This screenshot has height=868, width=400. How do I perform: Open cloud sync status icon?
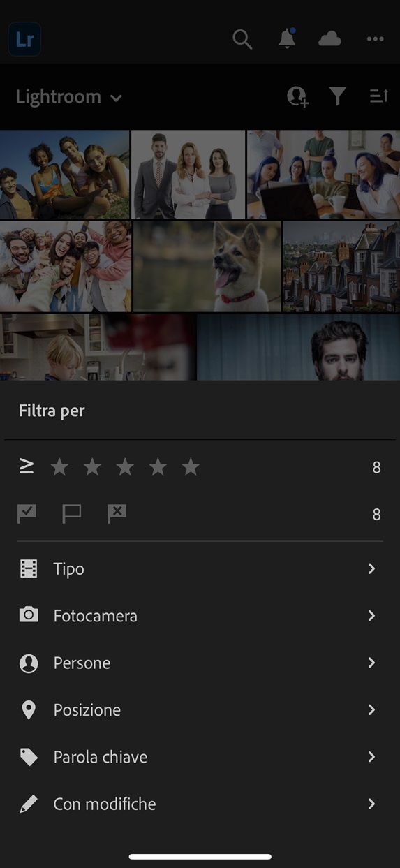329,39
